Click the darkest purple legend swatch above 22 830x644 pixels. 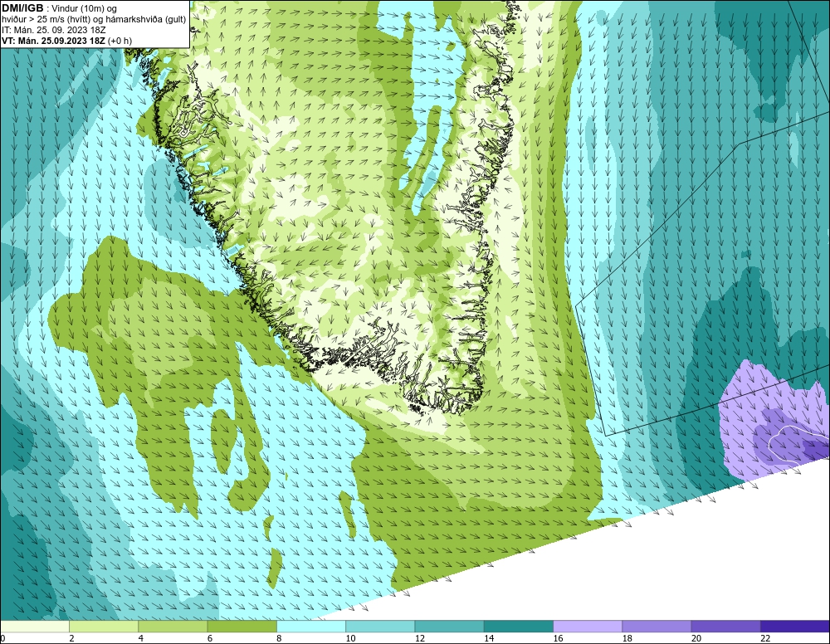(x=794, y=627)
